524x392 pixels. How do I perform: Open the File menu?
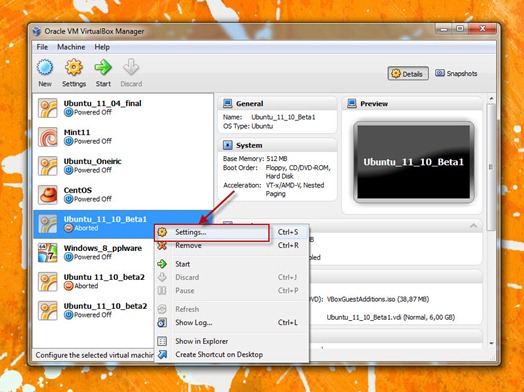pyautogui.click(x=42, y=47)
